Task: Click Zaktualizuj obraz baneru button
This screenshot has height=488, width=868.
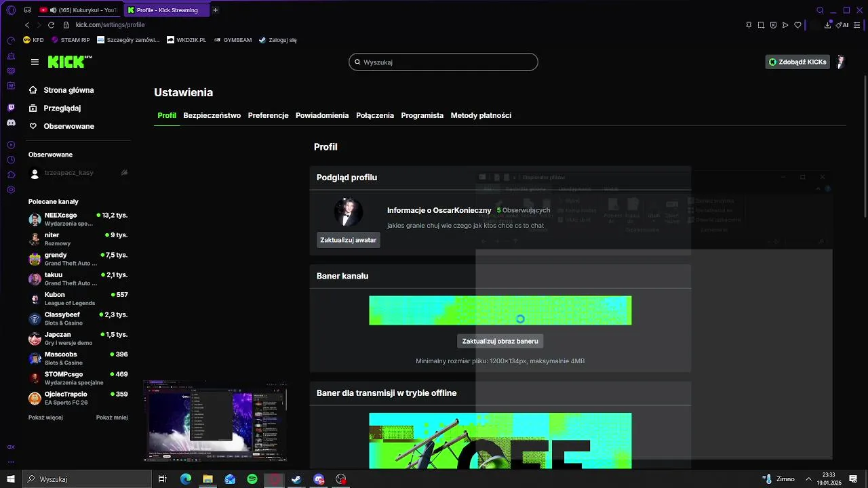Action: tap(500, 341)
